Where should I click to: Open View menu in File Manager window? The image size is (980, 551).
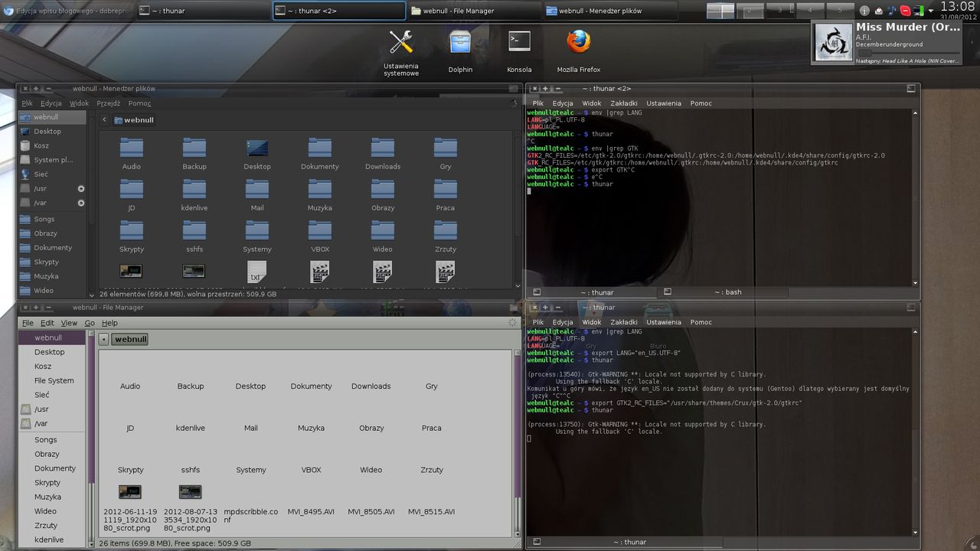pyautogui.click(x=69, y=323)
